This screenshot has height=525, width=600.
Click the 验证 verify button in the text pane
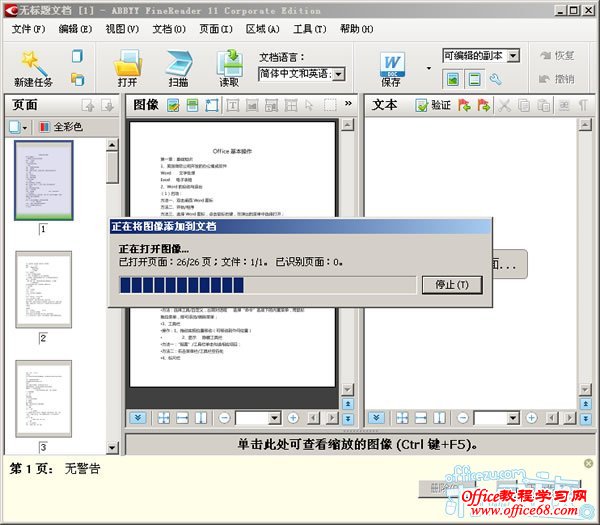pos(433,105)
